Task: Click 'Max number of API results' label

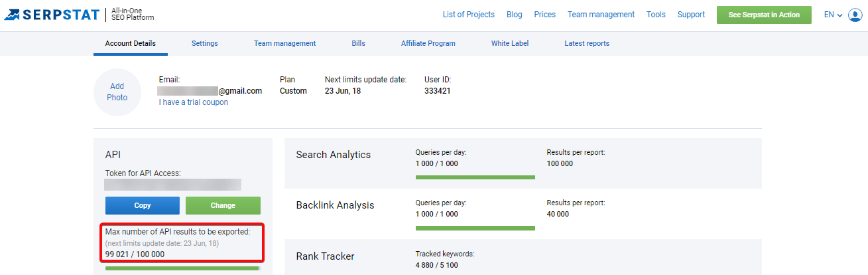Action: (178, 232)
